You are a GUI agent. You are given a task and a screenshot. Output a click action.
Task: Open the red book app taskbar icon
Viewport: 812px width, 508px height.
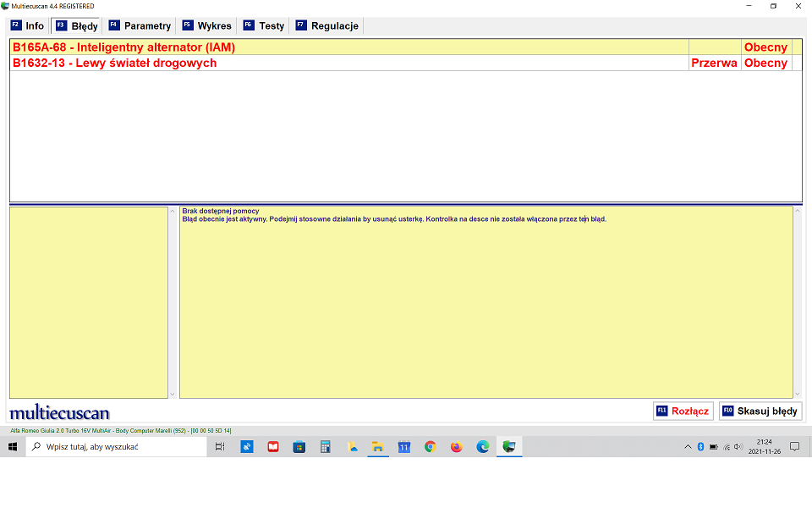click(273, 447)
